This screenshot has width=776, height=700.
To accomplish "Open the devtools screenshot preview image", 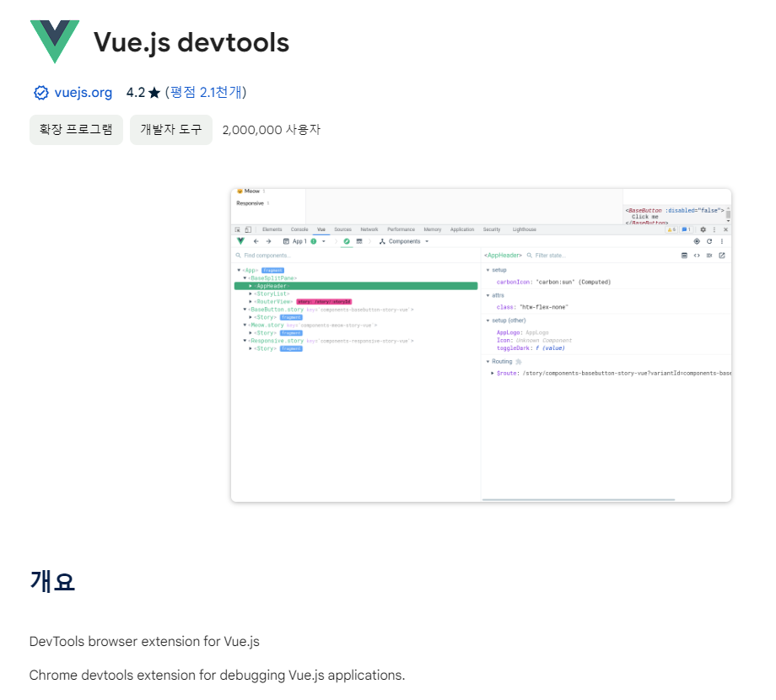I will click(481, 345).
